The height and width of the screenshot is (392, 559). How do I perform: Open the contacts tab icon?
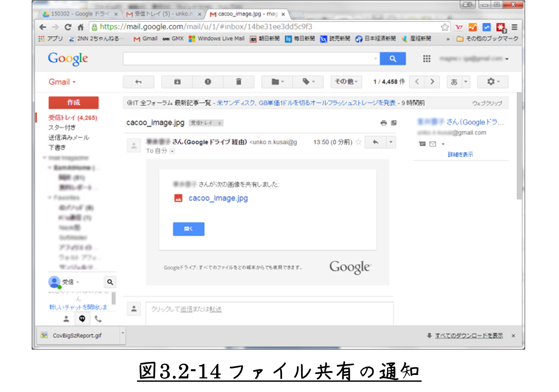(x=66, y=318)
